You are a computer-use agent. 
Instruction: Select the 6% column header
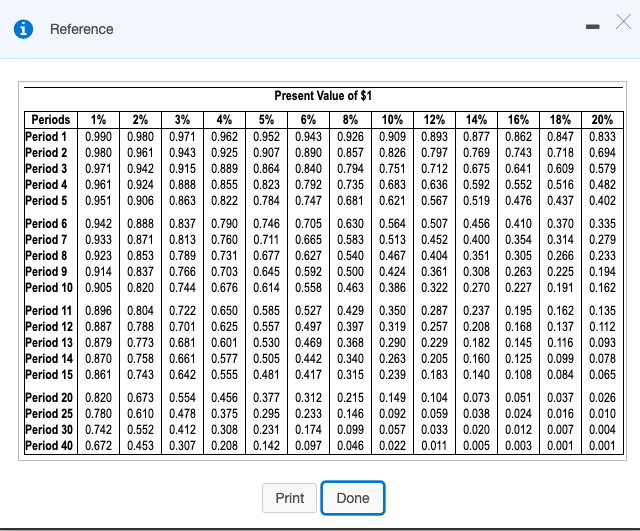[309, 120]
